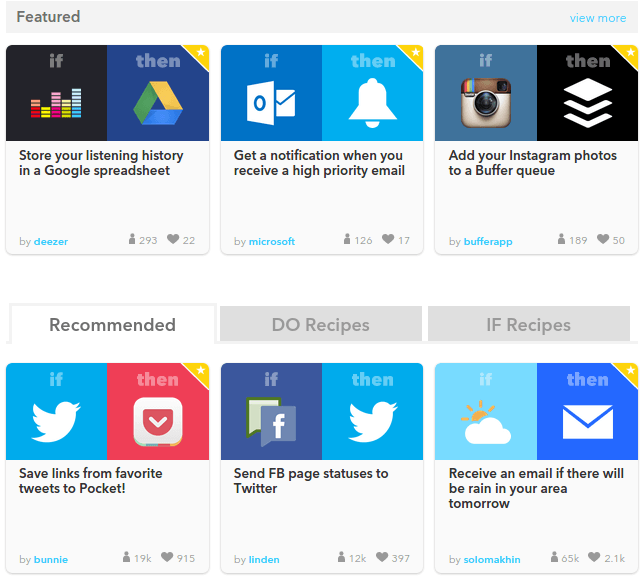Click the Google Drive triangle icon
643x579 pixels.
158,103
